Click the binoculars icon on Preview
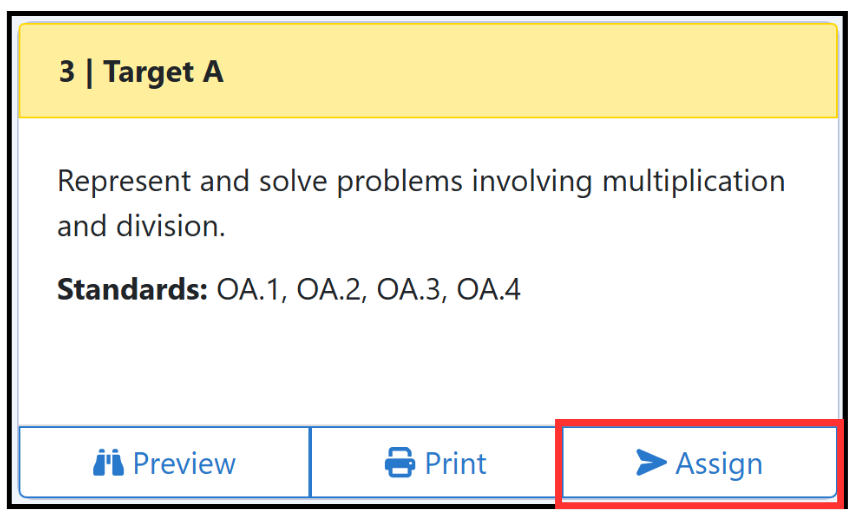Viewport: 854px width, 520px height. pos(108,463)
